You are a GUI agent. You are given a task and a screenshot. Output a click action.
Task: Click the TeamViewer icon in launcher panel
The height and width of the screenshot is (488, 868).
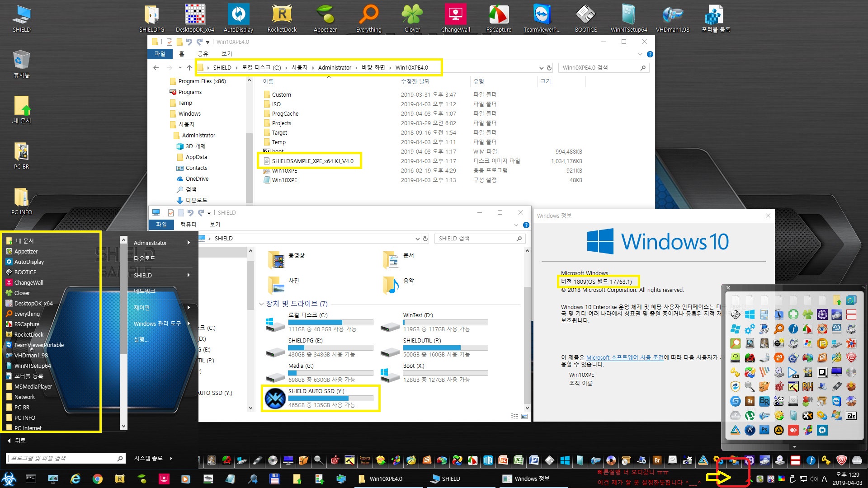click(x=836, y=401)
